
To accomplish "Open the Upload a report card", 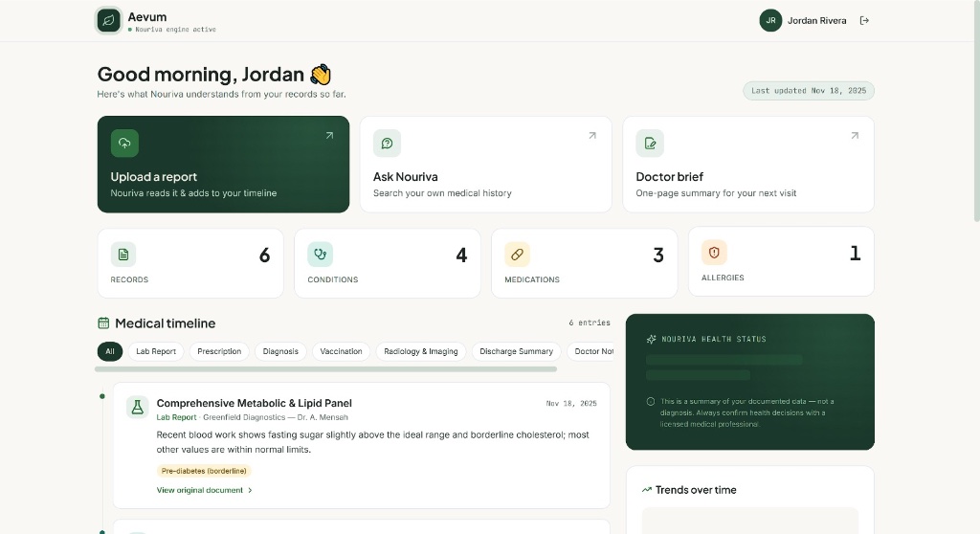I will click(x=223, y=165).
